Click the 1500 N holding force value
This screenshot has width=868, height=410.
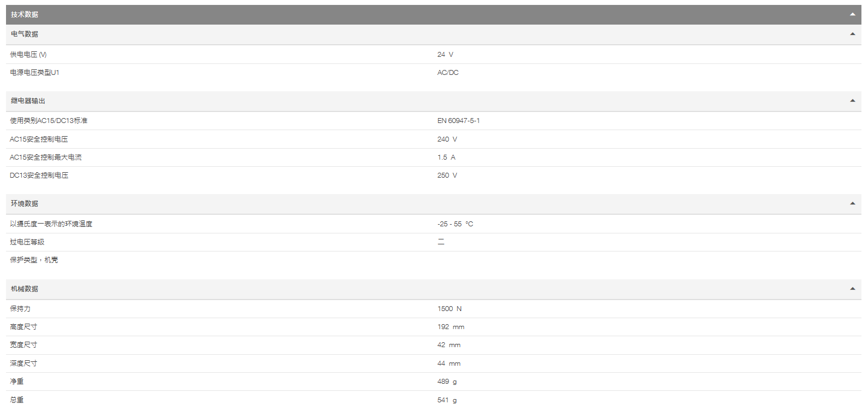(x=449, y=309)
